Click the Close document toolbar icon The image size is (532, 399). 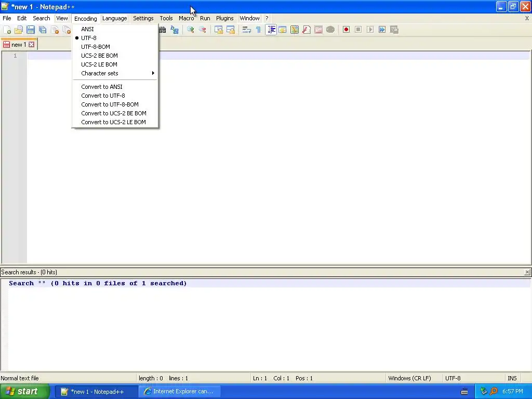pyautogui.click(x=55, y=30)
